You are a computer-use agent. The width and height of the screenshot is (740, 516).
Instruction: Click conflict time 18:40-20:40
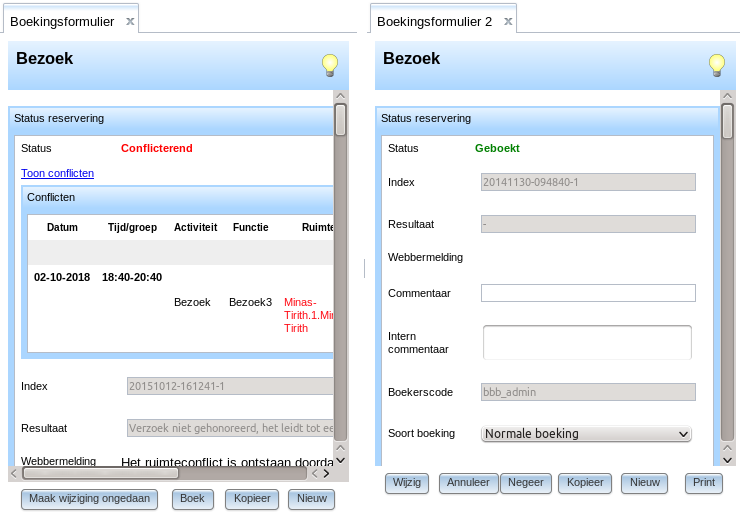(x=132, y=277)
